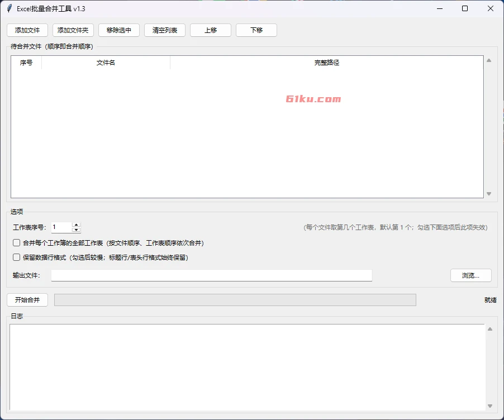
Task: Click the 添加文件 button
Action: 27,30
